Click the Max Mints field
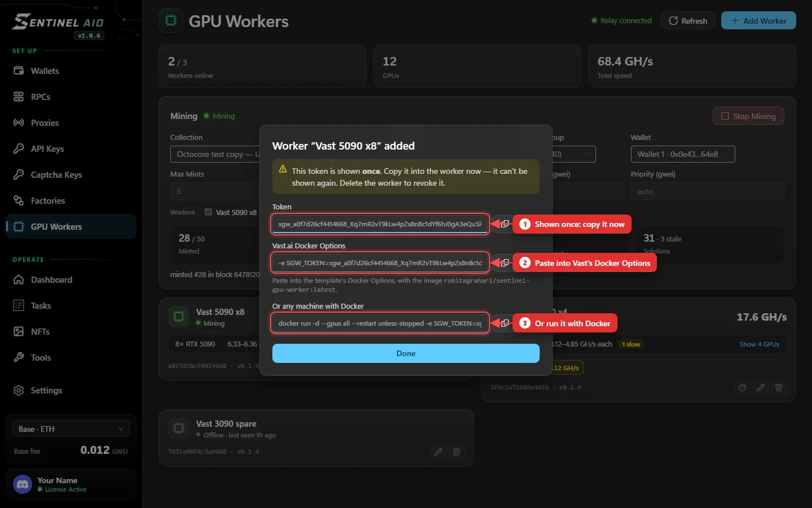Image resolution: width=812 pixels, height=508 pixels. tap(215, 191)
